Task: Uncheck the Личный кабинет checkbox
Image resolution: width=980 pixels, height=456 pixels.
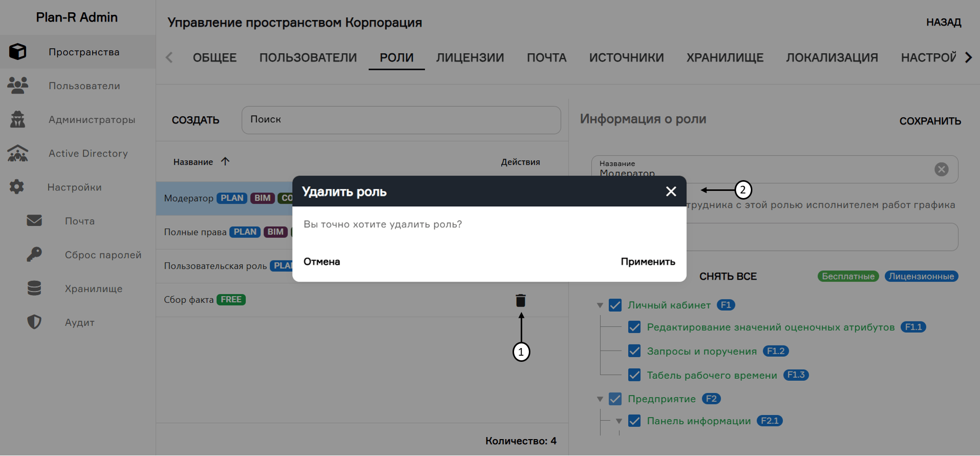Action: [x=615, y=306]
